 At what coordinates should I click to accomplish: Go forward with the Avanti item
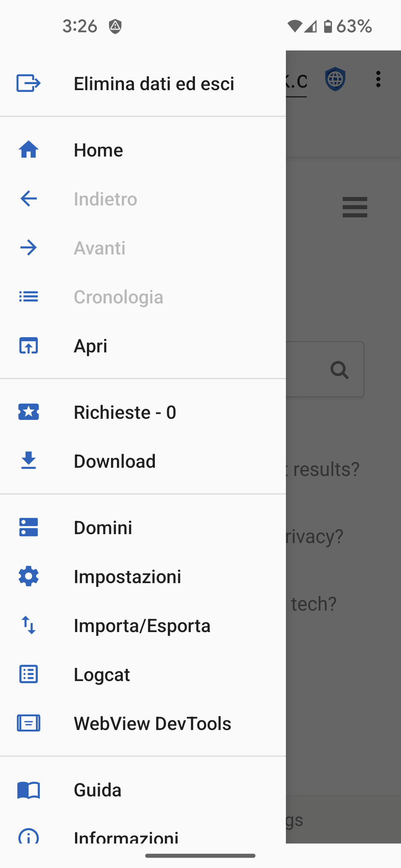pos(100,248)
